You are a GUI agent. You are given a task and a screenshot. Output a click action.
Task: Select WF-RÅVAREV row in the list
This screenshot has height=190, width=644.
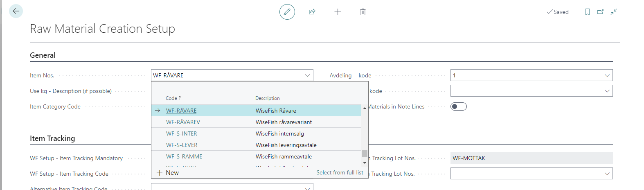(x=183, y=122)
